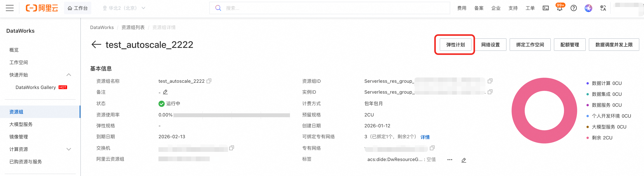Click the green 运行中 status icon
This screenshot has height=176, width=644.
click(162, 104)
